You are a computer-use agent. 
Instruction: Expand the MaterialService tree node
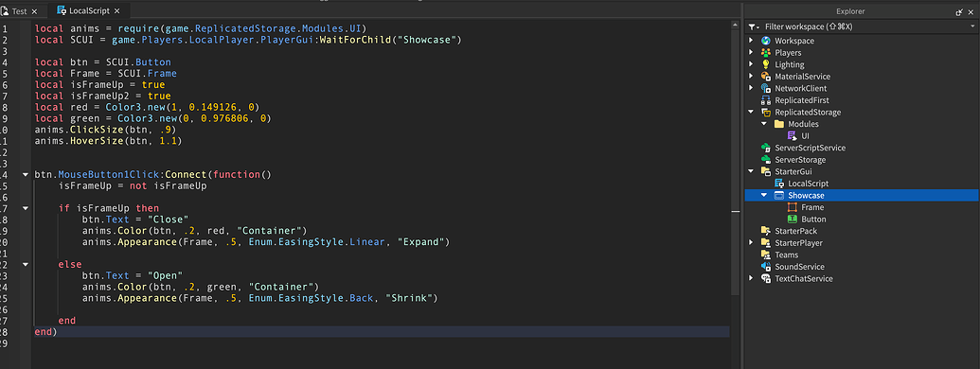[x=751, y=77]
